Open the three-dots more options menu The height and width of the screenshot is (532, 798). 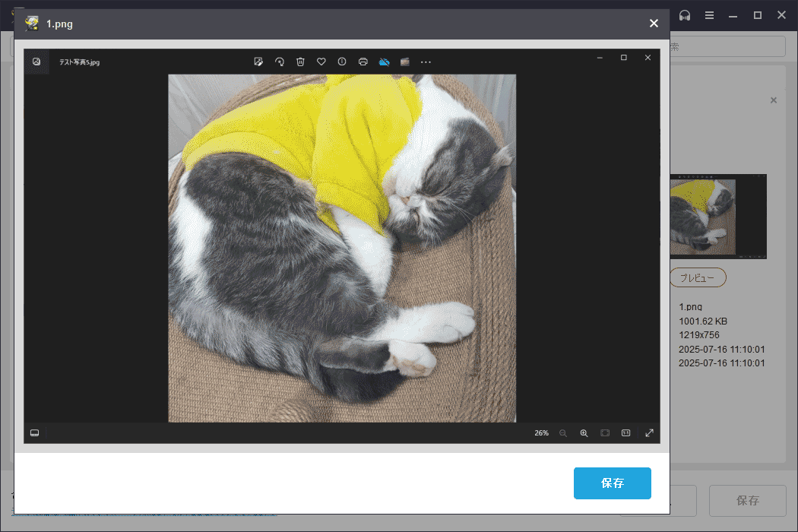[x=426, y=62]
